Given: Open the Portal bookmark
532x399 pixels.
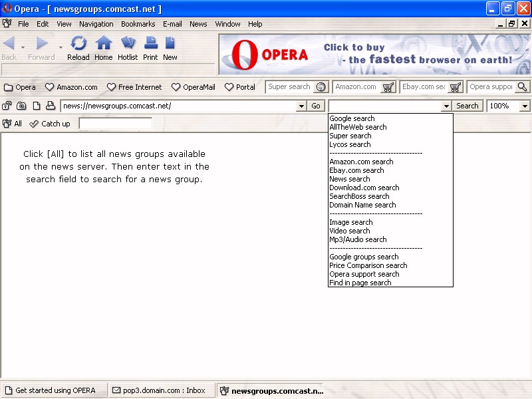Looking at the screenshot, I should [x=240, y=87].
